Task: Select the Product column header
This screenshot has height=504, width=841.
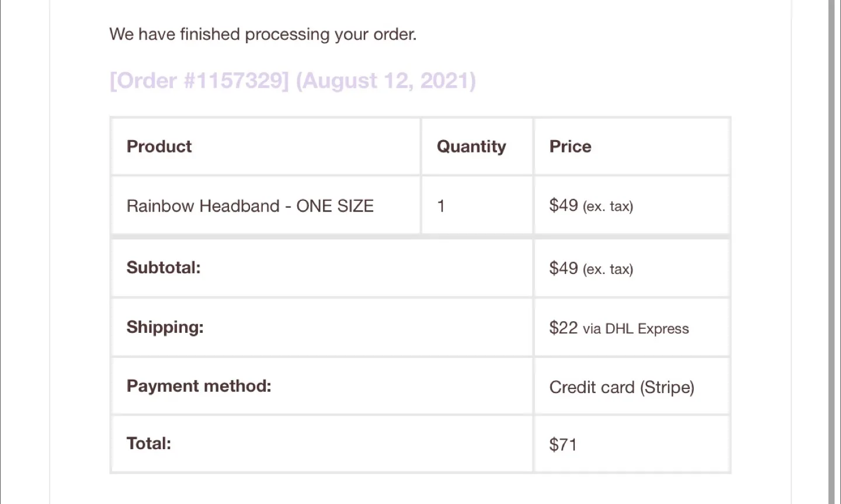Action: point(159,147)
